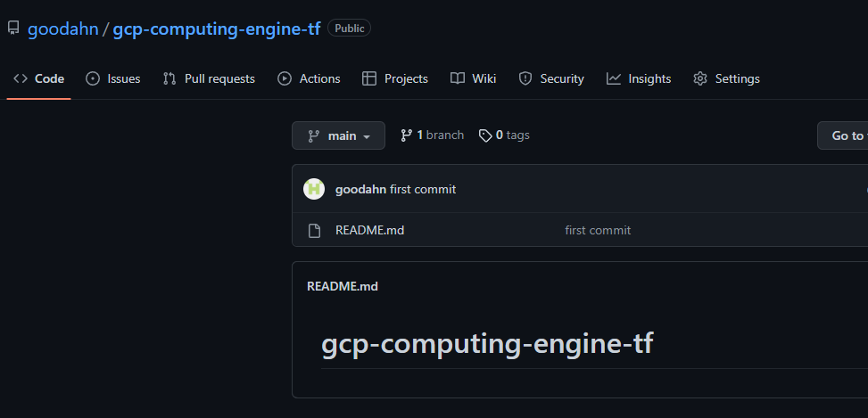Click the Issues circle-dot icon
The height and width of the screenshot is (418, 868).
[x=93, y=79]
